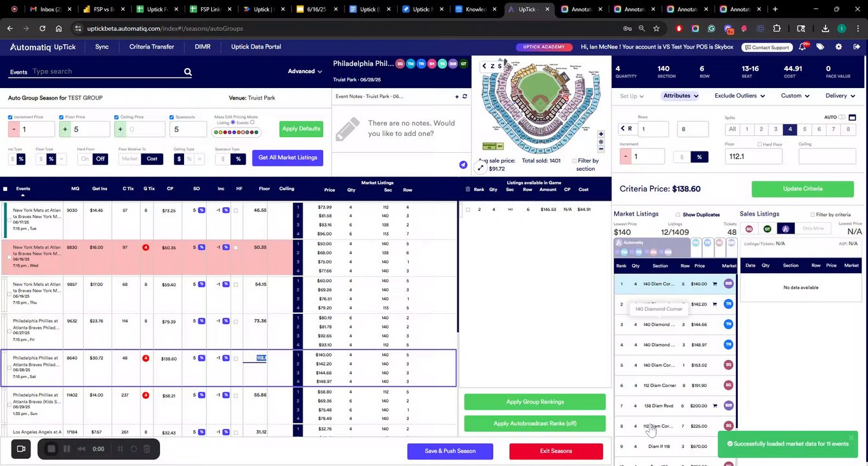The image size is (868, 466).
Task: Select the SG filter in Sales Listings
Action: (x=749, y=228)
